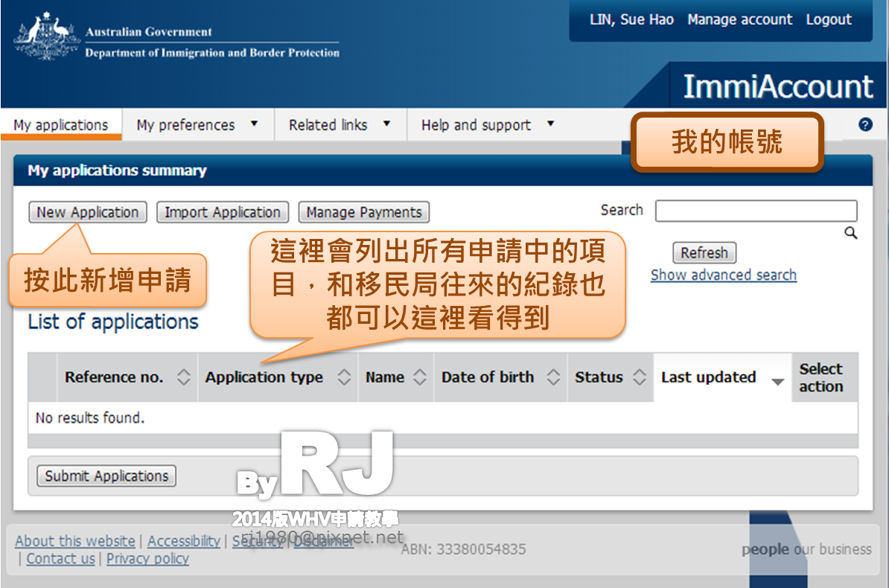Expand the Related links menu arrow
The width and height of the screenshot is (889, 588).
point(386,124)
